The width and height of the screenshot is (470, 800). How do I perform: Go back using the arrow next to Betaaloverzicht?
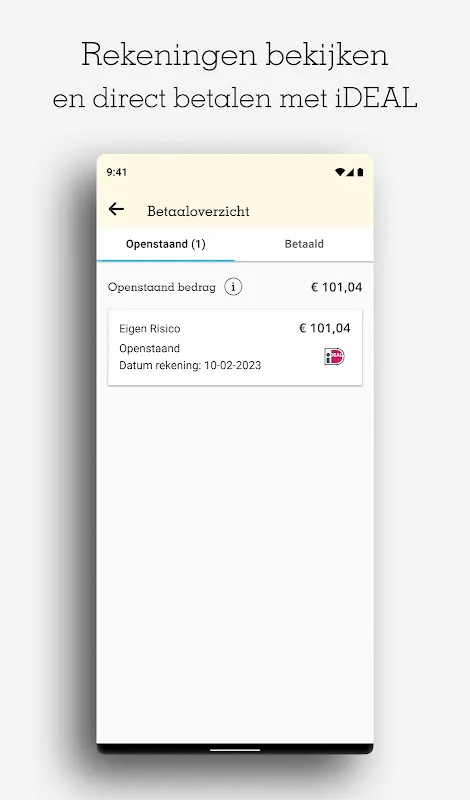coord(116,209)
